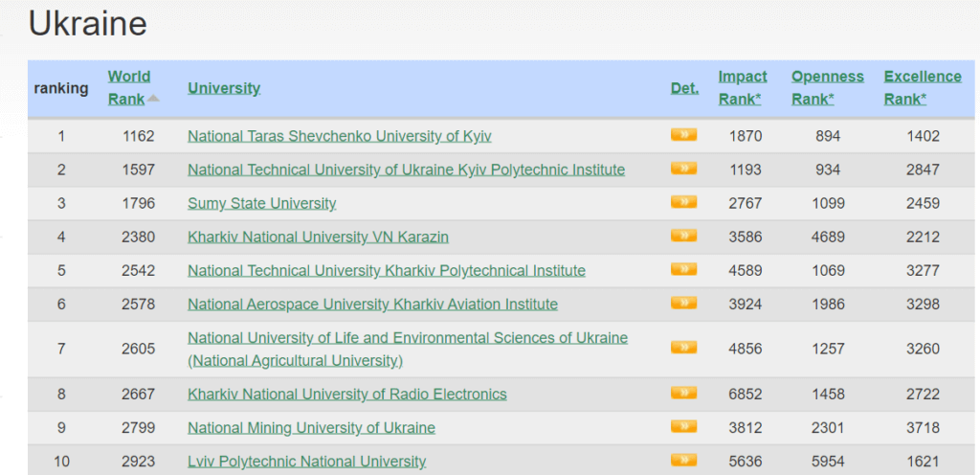
Task: Sort by Impact Rank header
Action: pyautogui.click(x=743, y=87)
